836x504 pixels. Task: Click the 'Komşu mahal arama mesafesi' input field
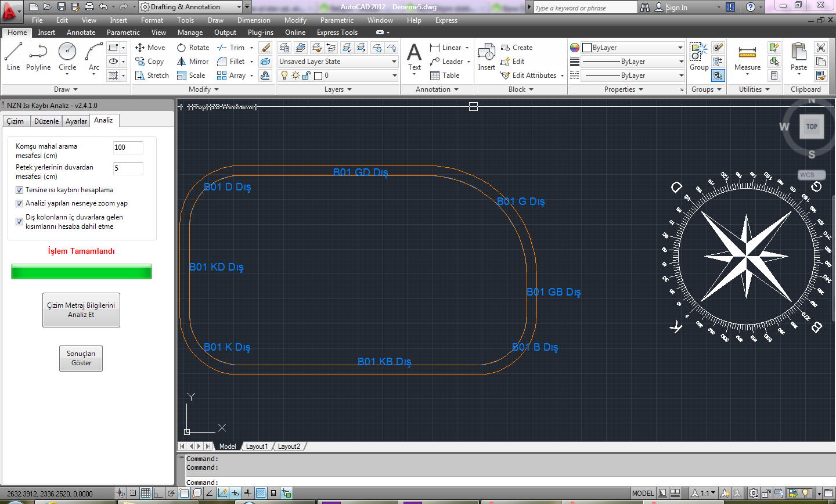pyautogui.click(x=128, y=147)
